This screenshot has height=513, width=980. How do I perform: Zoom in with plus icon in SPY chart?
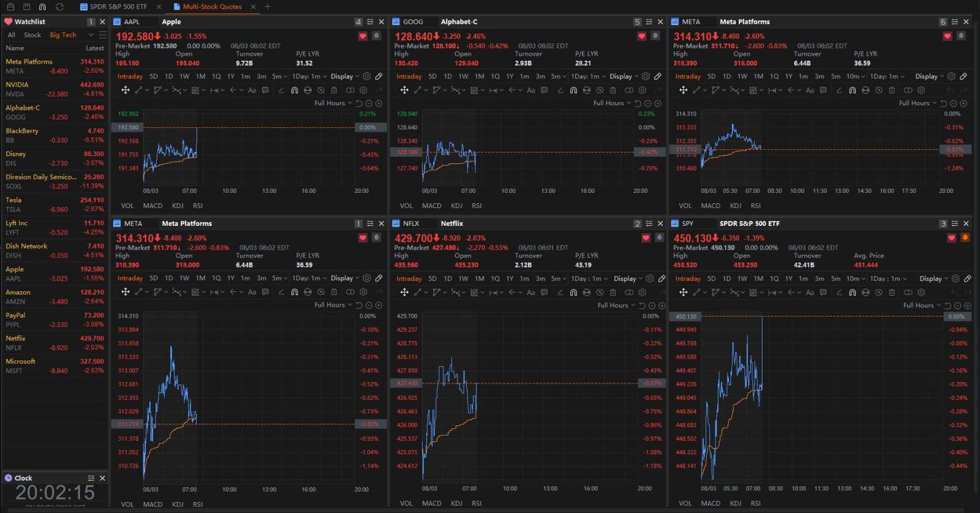[968, 305]
